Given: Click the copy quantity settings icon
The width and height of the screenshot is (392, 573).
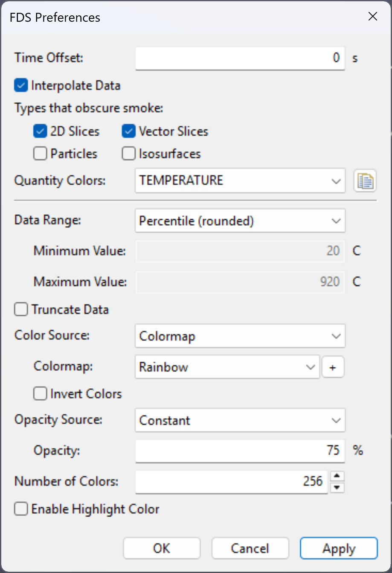Looking at the screenshot, I should (x=365, y=181).
